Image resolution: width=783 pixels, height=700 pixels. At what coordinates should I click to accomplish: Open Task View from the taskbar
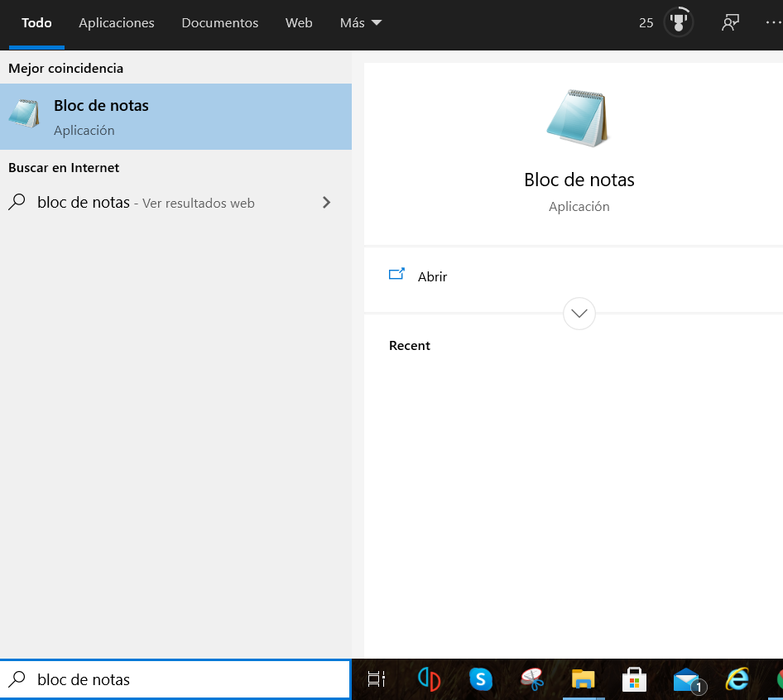[377, 679]
